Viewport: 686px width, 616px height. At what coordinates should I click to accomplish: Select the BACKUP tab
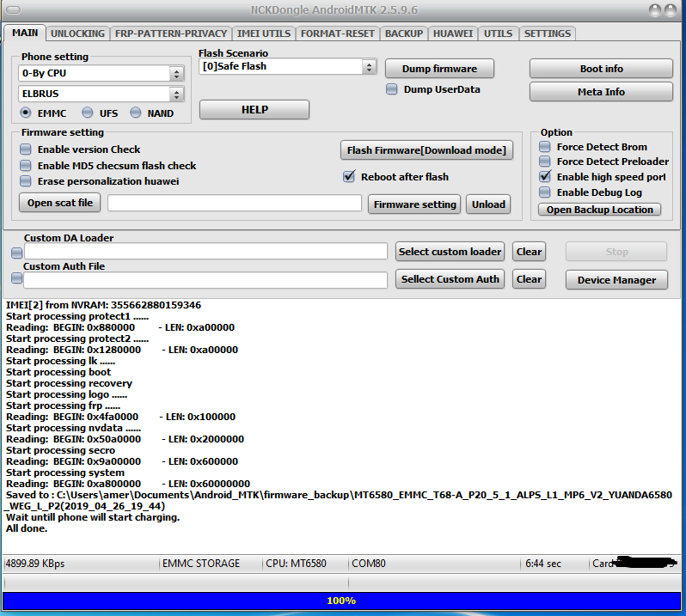pos(404,34)
